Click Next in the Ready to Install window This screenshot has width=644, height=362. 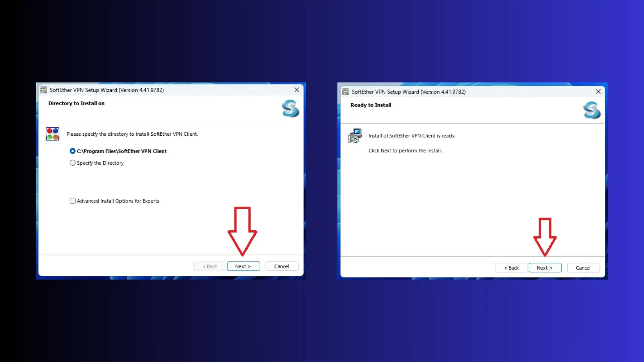pos(545,268)
